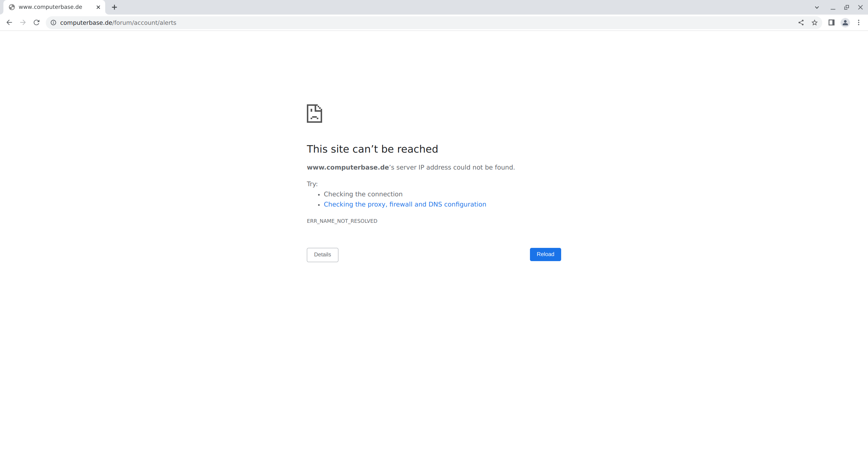The width and height of the screenshot is (868, 470).
Task: Close the www.computerbase.de tab
Action: point(98,7)
